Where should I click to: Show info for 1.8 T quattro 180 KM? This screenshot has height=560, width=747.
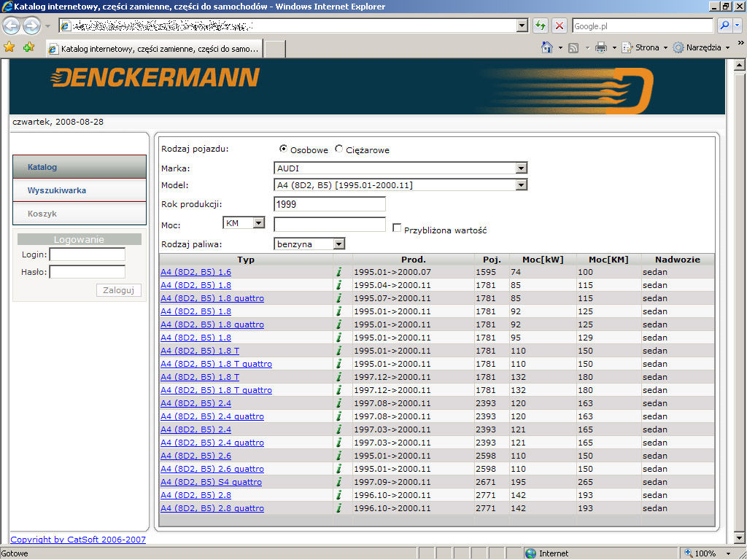(x=338, y=390)
